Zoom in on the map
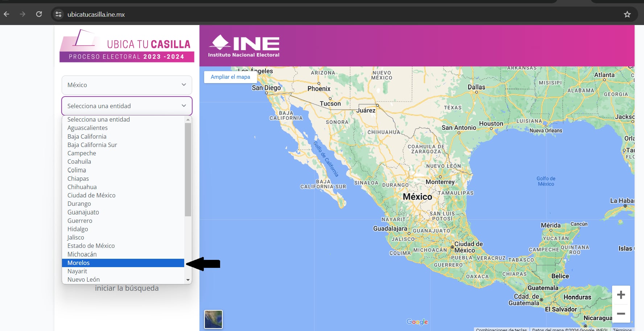Image resolution: width=644 pixels, height=331 pixels. point(621,295)
